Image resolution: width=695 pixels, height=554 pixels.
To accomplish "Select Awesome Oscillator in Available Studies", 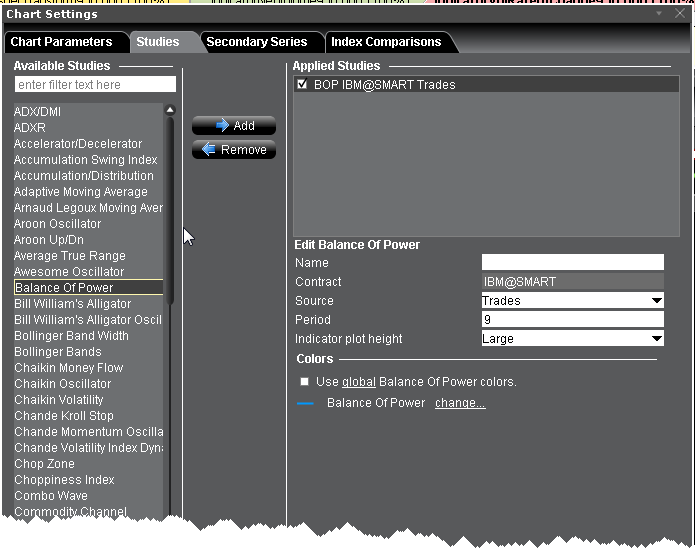I will coord(69,272).
